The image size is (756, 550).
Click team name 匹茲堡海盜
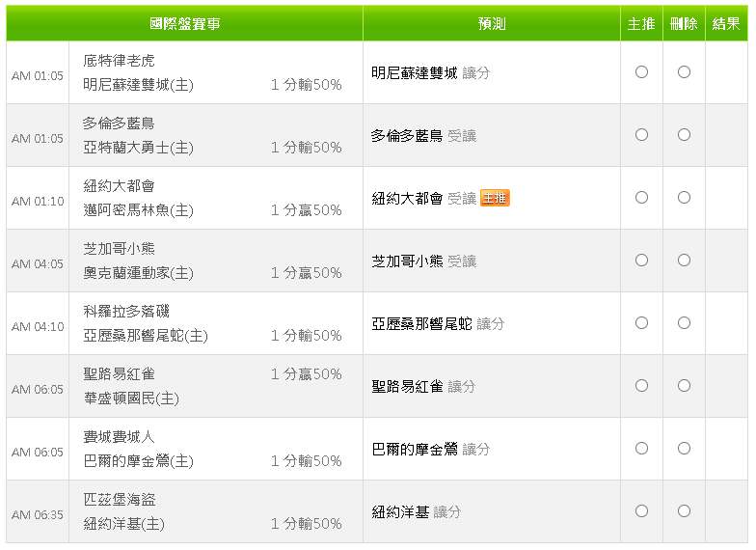(120, 500)
